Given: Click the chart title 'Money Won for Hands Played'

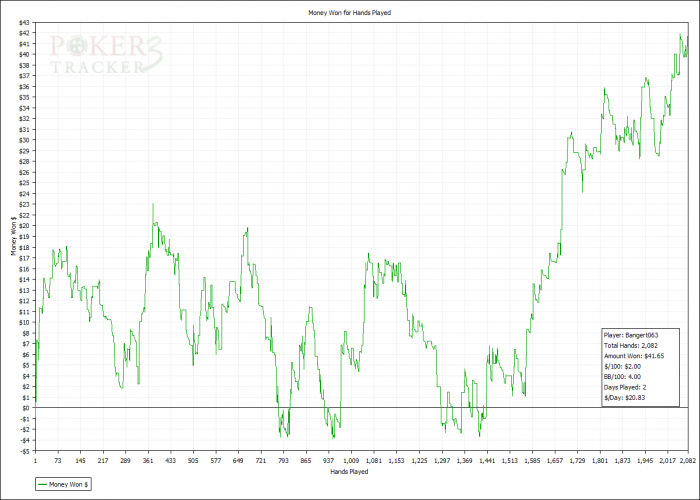Looking at the screenshot, I should tap(350, 13).
